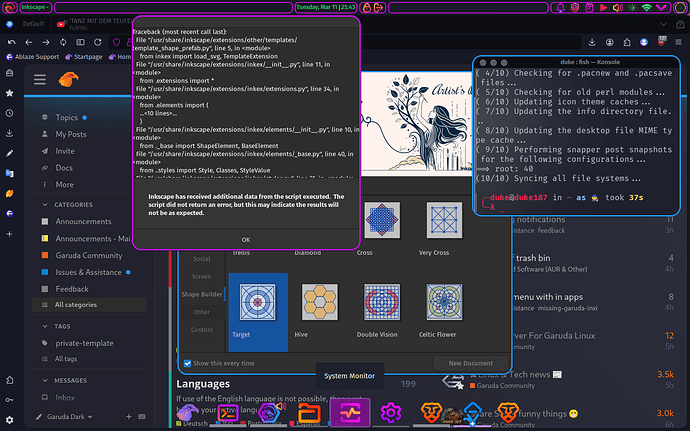Image resolution: width=690 pixels, height=431 pixels.
Task: Open the Feedback category
Action: tap(72, 289)
